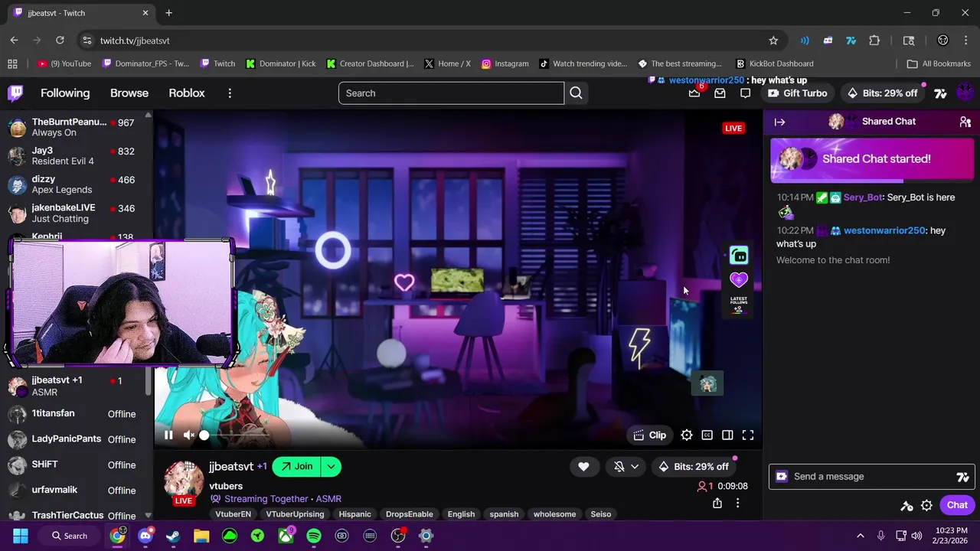Screen dimensions: 980x551
Task: Pause the stream video
Action: [x=168, y=435]
